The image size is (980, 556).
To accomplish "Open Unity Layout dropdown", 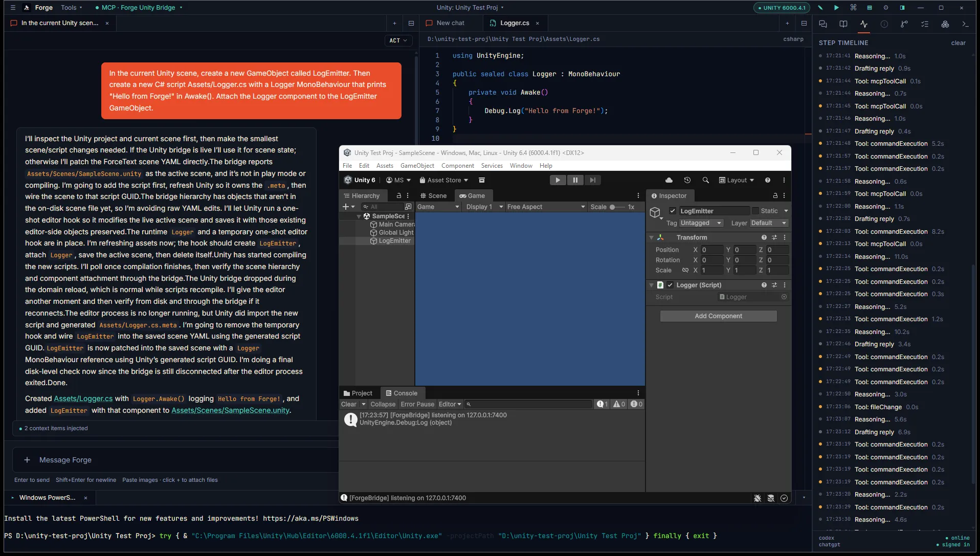I will coord(737,180).
